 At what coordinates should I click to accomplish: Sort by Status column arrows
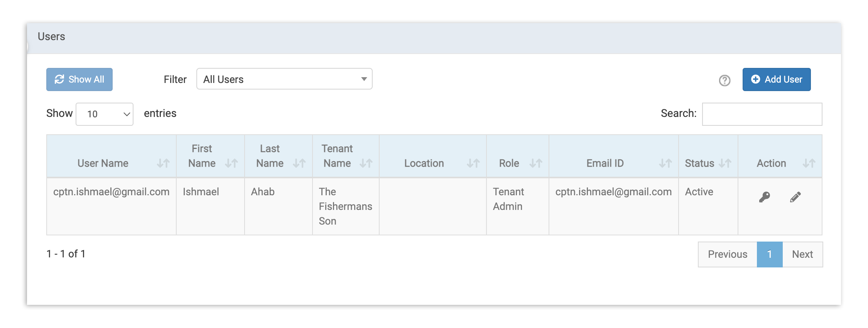tap(725, 163)
